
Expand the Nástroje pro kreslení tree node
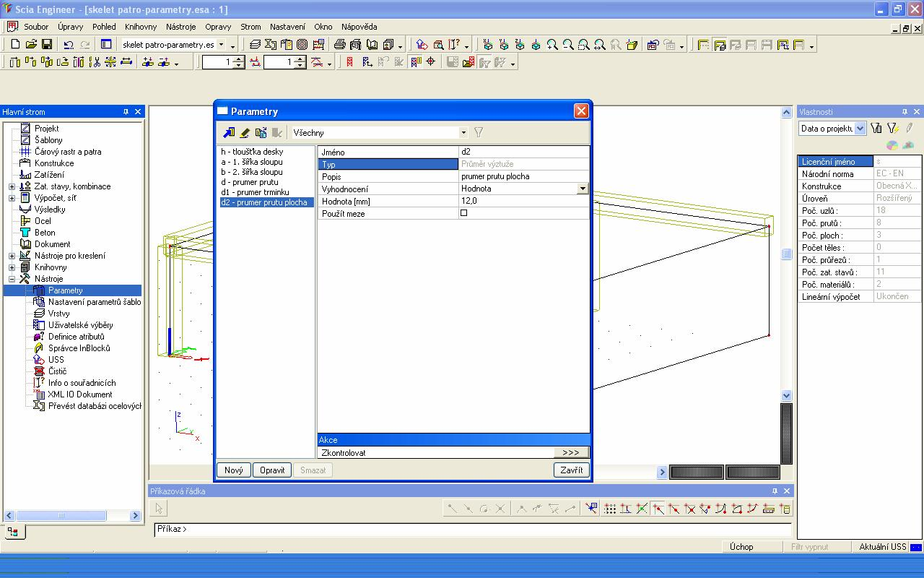click(12, 256)
